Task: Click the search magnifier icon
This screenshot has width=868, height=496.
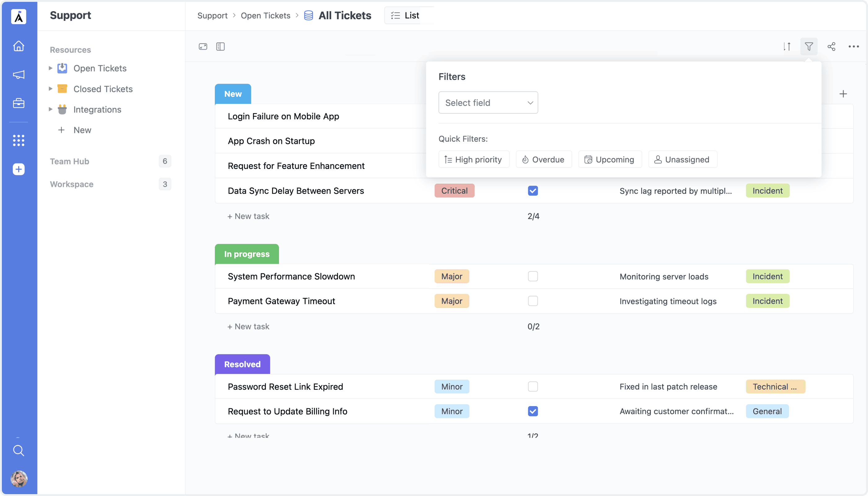Action: pos(19,450)
